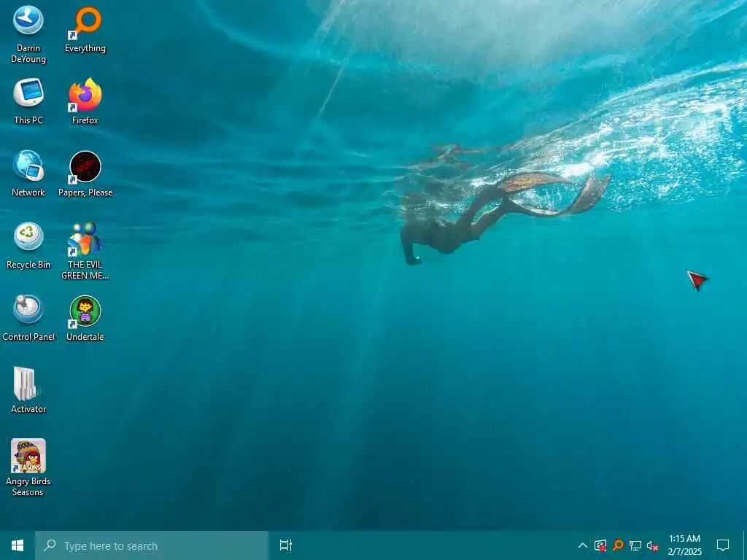Open the clock showing 1:15 AM
Screen dimensions: 747x560
click(684, 545)
